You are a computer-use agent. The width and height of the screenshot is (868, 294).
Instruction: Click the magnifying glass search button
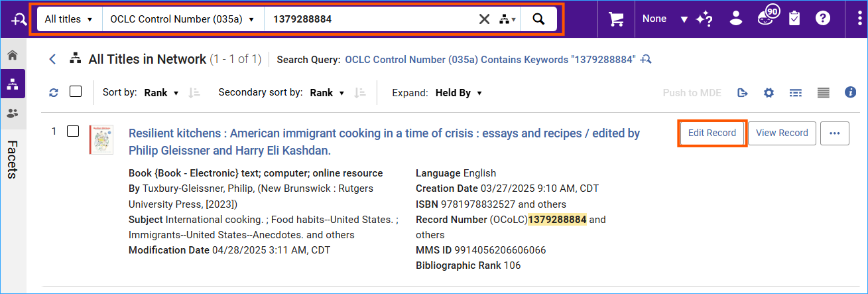[x=538, y=19]
